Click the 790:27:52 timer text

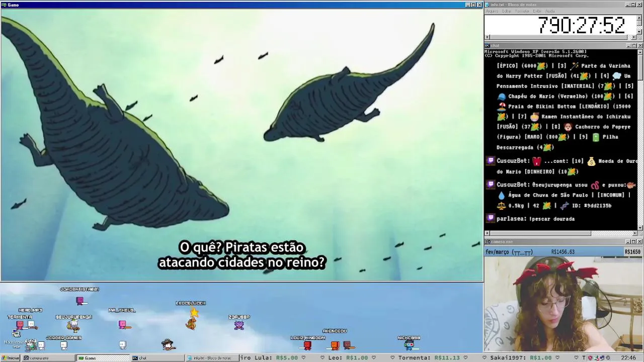click(581, 25)
